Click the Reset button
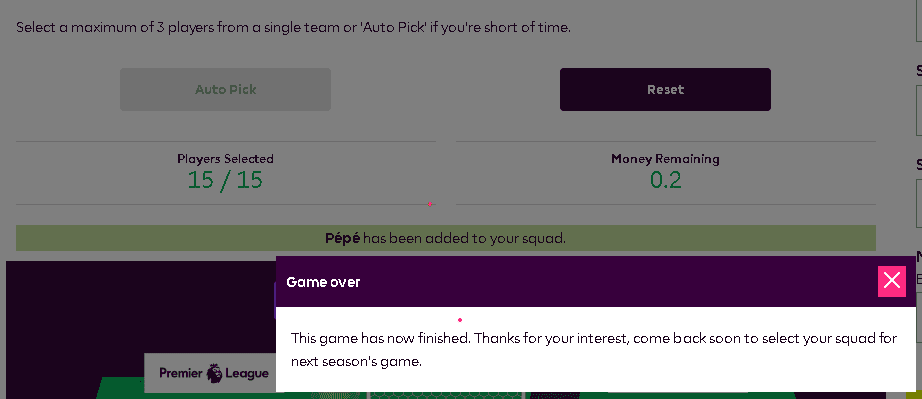Viewport: 922px width, 399px height. (665, 89)
